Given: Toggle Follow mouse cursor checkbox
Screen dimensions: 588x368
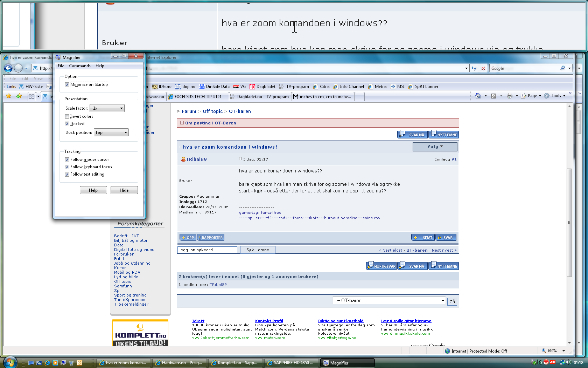Looking at the screenshot, I should pos(67,159).
